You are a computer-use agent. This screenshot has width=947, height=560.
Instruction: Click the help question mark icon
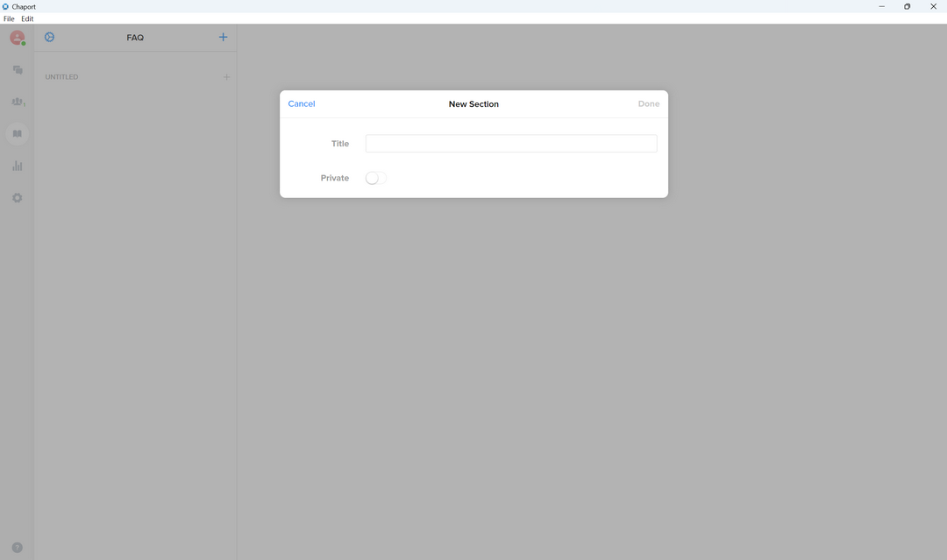click(x=18, y=548)
